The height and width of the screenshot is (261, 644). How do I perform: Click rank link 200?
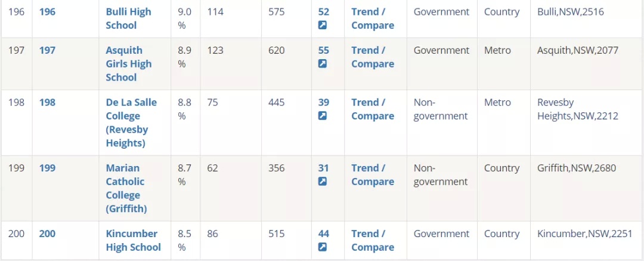[x=47, y=234]
